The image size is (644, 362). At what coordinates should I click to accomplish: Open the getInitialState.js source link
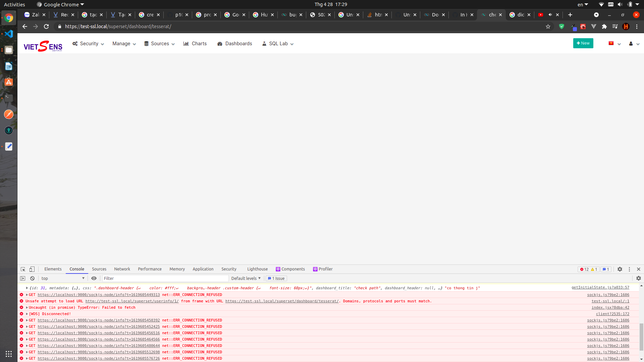tap(600, 287)
